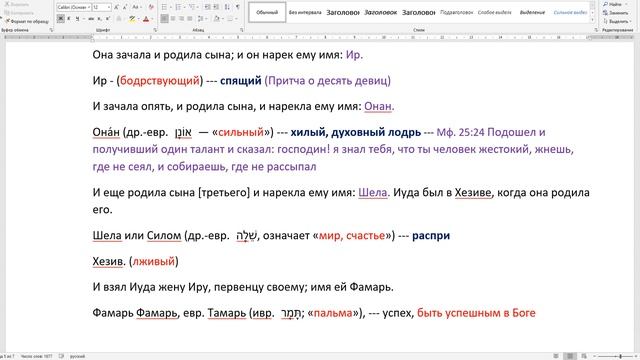The height and width of the screenshot is (360, 640).
Task: Toggle underline formatting button
Action: point(77,18)
